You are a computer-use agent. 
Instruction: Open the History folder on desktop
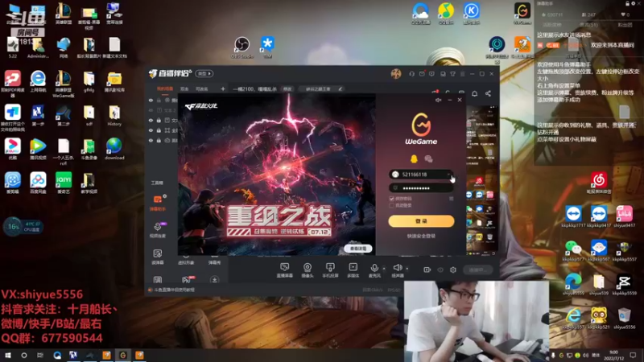(x=114, y=116)
